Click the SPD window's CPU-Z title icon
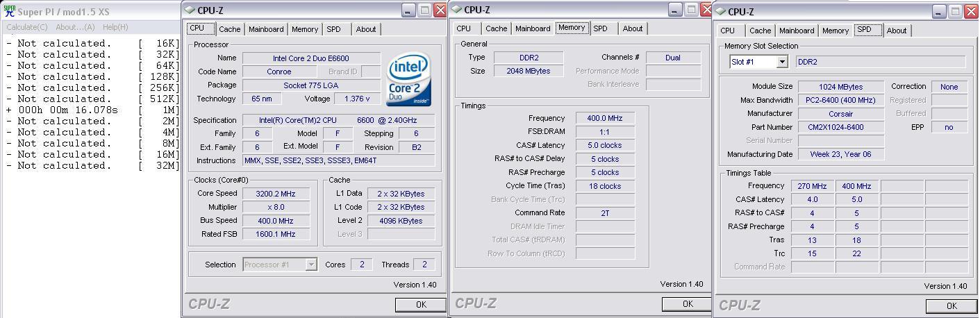980x318 pixels. pos(721,12)
